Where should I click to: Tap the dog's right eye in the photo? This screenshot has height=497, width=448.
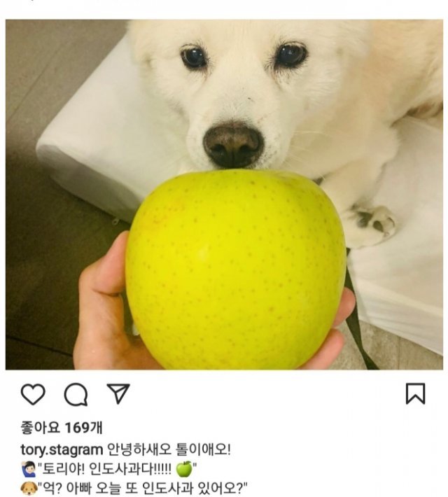tap(291, 55)
